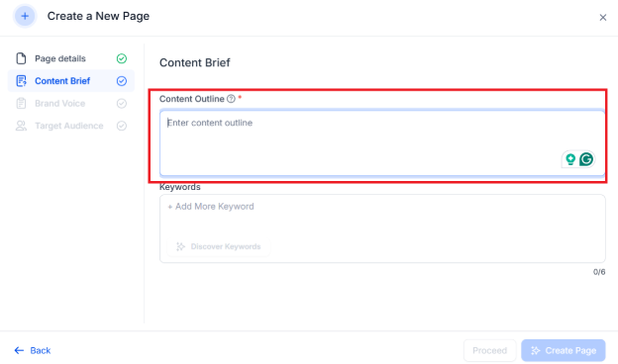Click the Brand Voice clipboard icon
Image resolution: width=618 pixels, height=364 pixels.
(21, 103)
